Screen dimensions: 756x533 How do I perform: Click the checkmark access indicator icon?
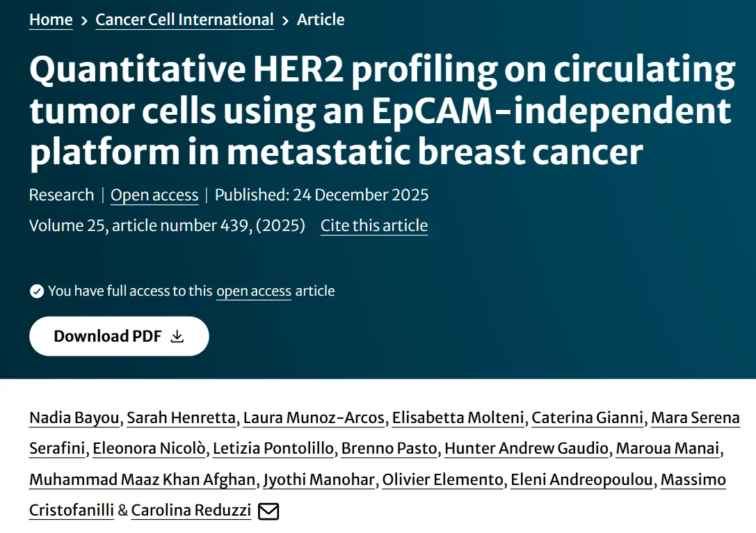[x=37, y=291]
